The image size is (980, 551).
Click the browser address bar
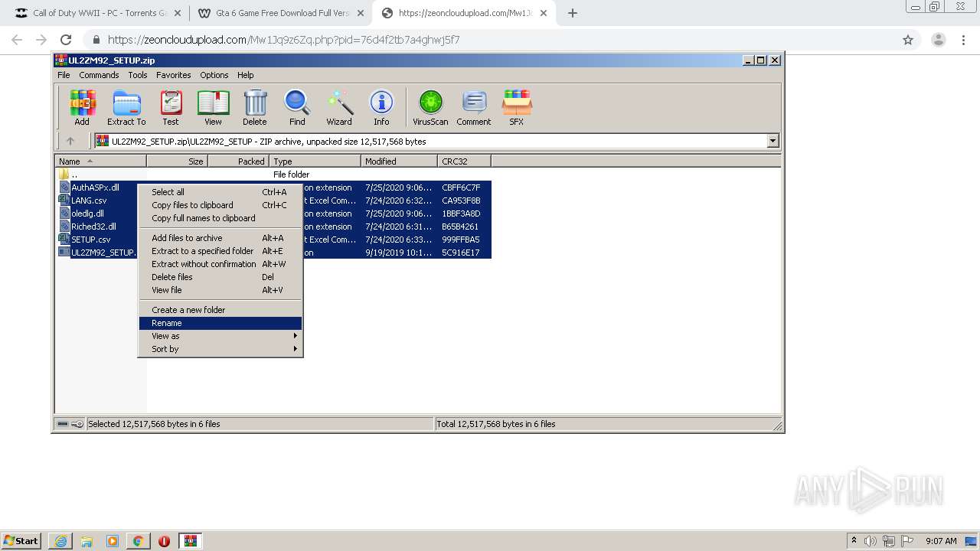click(490, 40)
